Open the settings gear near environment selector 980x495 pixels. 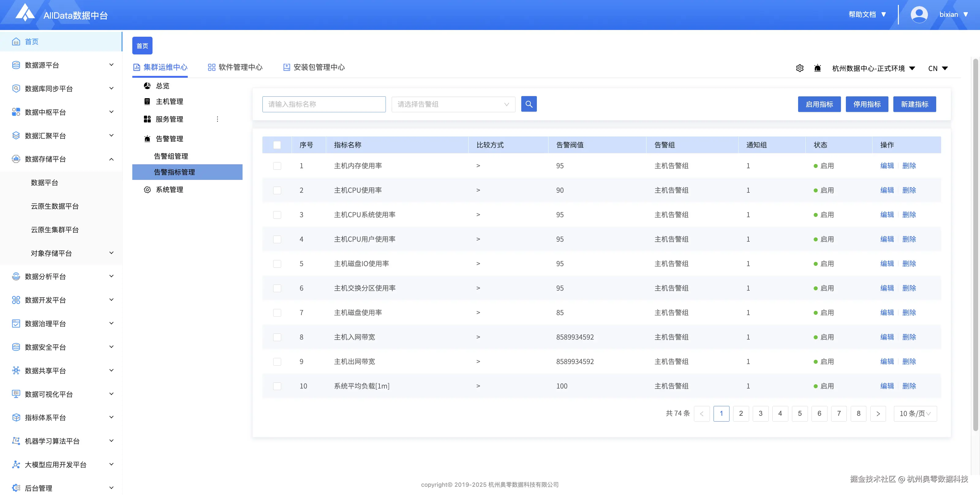800,68
